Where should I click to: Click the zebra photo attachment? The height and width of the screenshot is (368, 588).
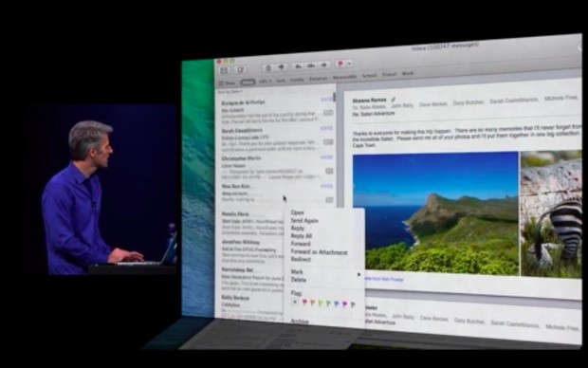(x=551, y=213)
